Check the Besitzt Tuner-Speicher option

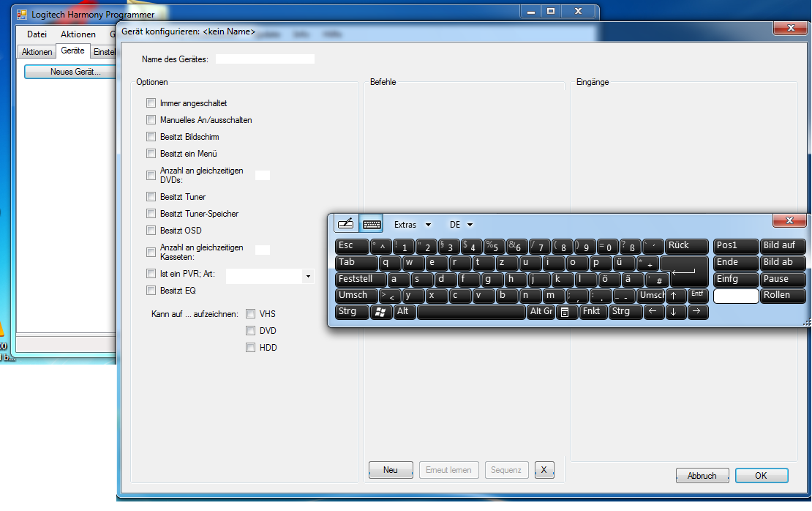151,214
